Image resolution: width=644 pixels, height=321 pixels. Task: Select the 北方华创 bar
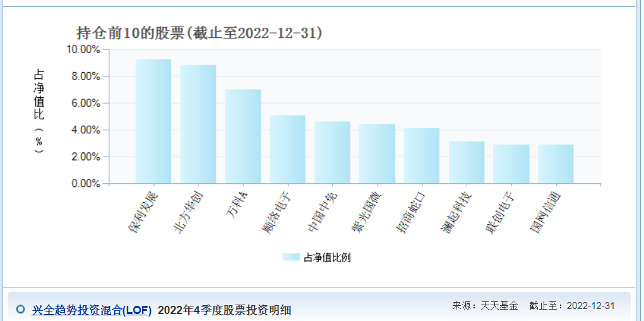point(198,124)
